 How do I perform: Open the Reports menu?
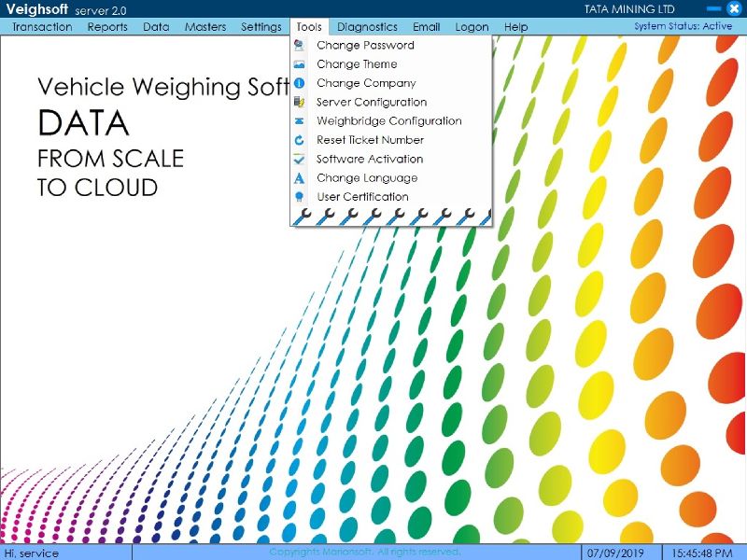(107, 27)
